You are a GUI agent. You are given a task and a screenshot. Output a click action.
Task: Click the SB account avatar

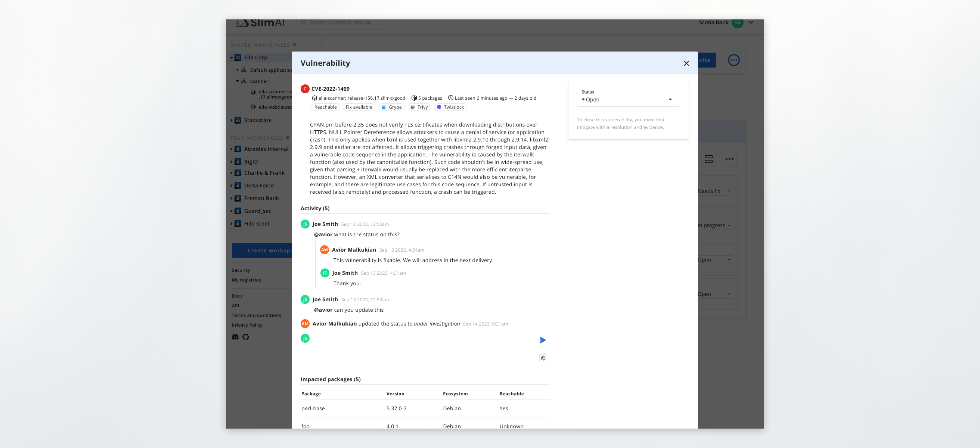click(737, 22)
